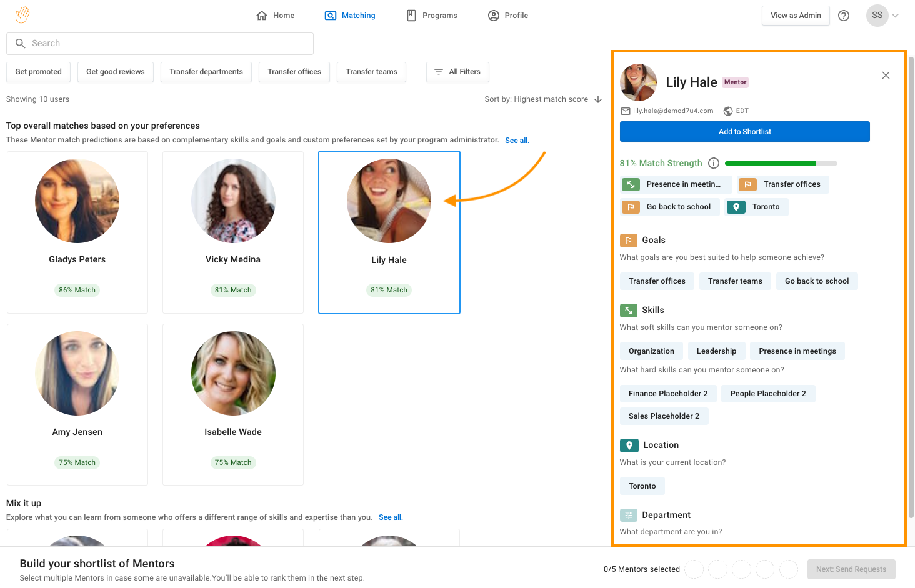Open Lily Hale card photo

[x=389, y=201]
